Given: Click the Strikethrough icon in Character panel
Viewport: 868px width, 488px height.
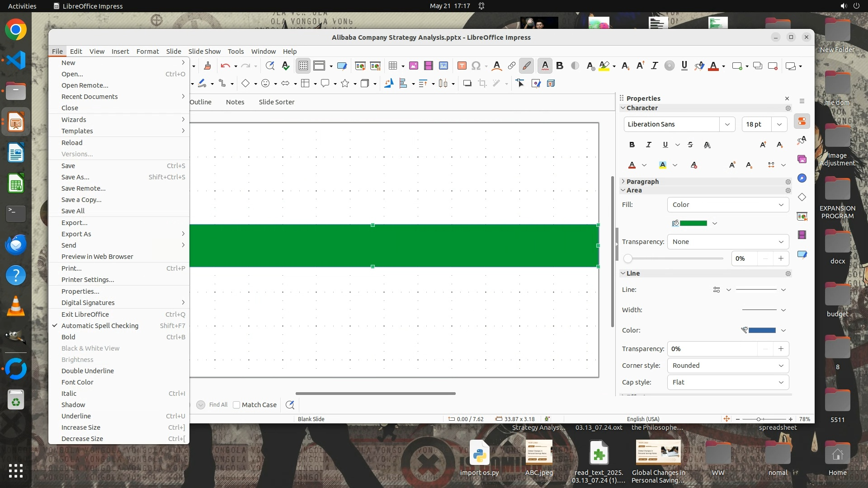Looking at the screenshot, I should [x=690, y=145].
